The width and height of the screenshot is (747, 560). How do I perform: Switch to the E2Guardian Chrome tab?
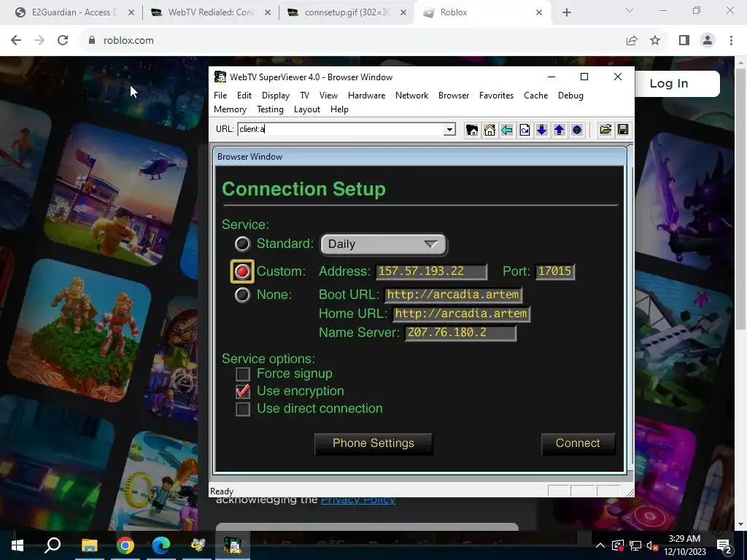[x=74, y=12]
